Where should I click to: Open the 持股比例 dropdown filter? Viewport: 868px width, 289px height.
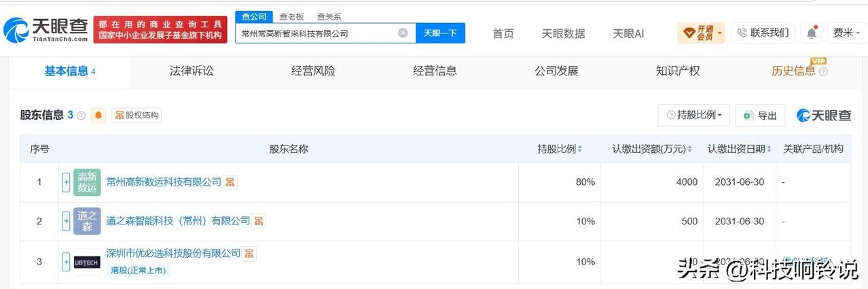(693, 116)
